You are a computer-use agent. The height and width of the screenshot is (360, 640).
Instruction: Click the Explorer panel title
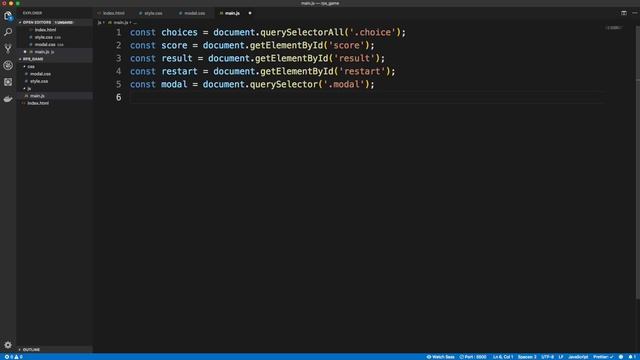coord(32,13)
